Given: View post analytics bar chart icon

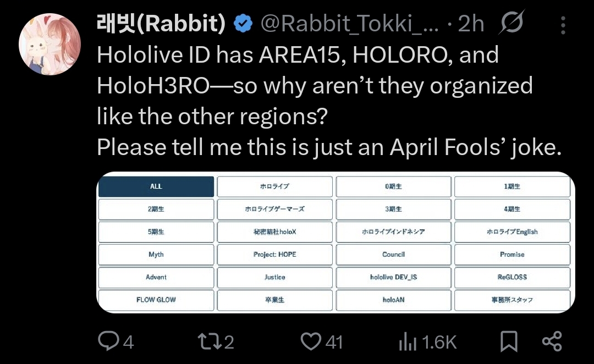Looking at the screenshot, I should point(408,341).
